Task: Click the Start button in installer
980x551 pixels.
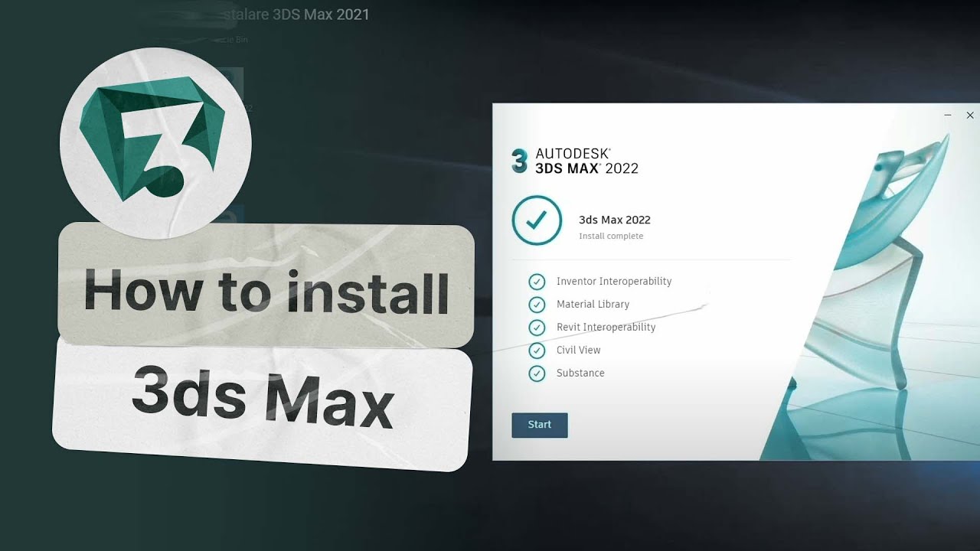Action: (x=540, y=425)
